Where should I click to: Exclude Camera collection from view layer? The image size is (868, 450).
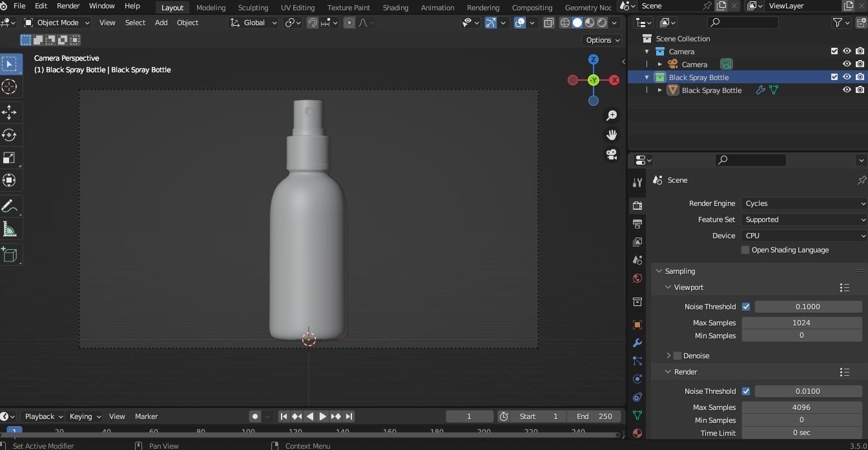pos(834,52)
